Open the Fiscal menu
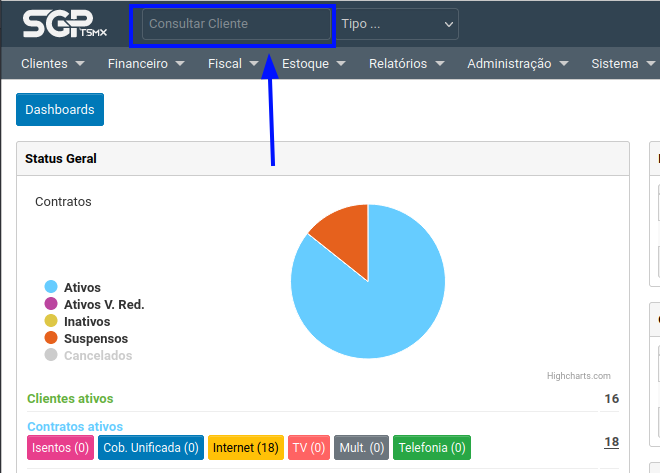Screen dimensions: 660x473 coord(233,64)
